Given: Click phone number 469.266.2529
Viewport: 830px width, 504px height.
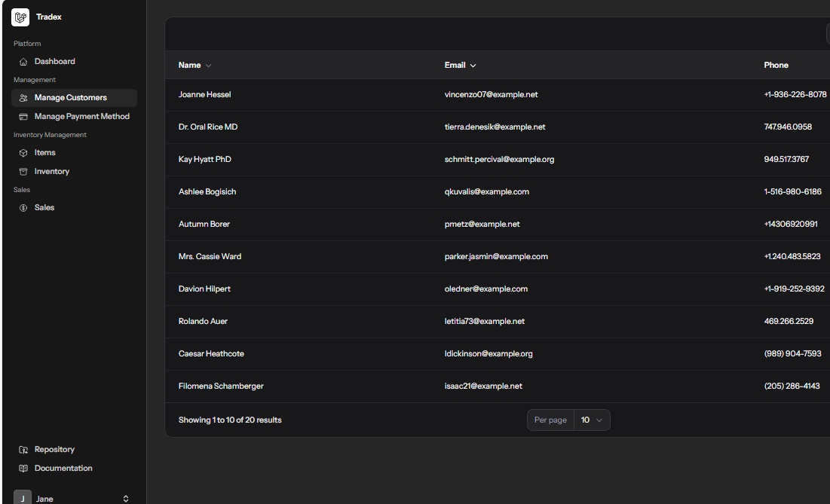Looking at the screenshot, I should click(x=789, y=321).
